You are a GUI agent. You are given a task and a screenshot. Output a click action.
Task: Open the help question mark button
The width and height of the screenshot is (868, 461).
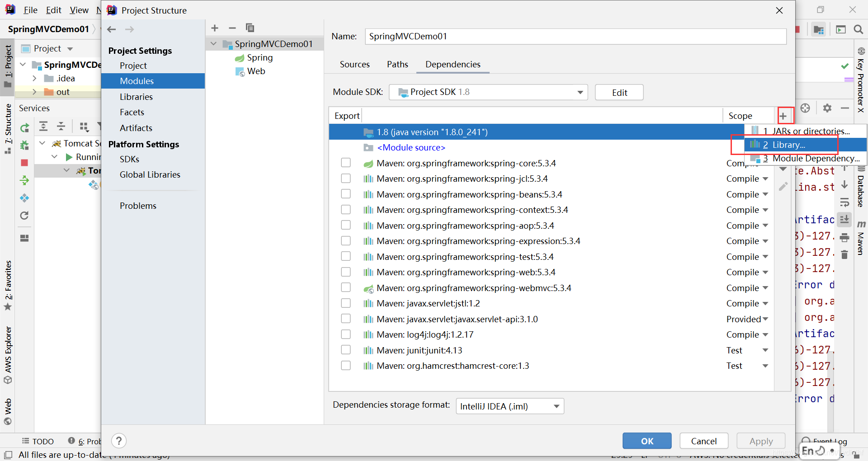(118, 441)
